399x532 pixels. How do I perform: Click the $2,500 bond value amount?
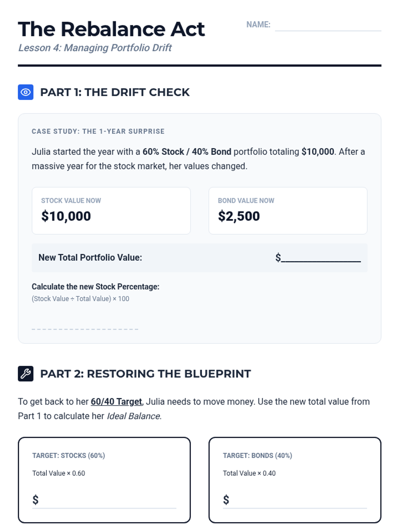[239, 216]
